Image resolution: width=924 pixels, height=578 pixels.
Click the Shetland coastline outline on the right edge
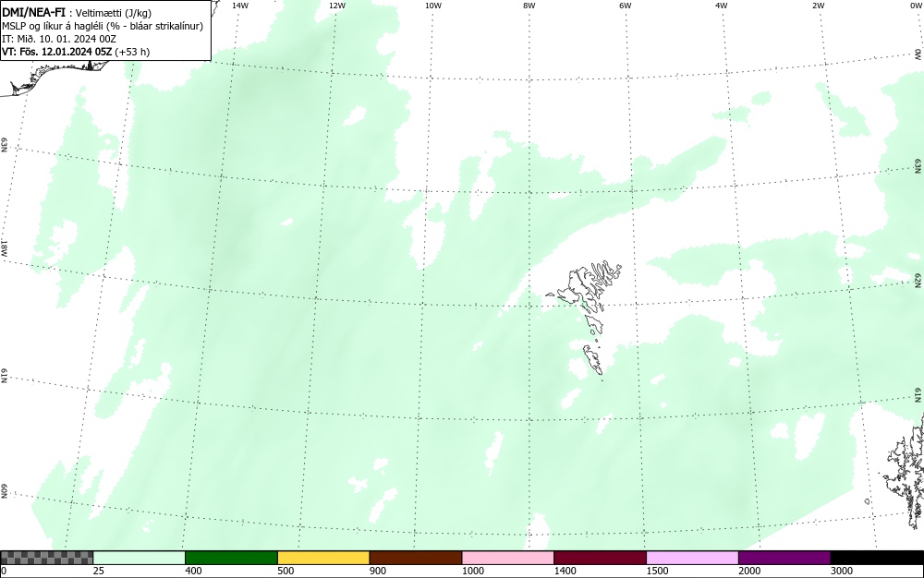(x=904, y=471)
